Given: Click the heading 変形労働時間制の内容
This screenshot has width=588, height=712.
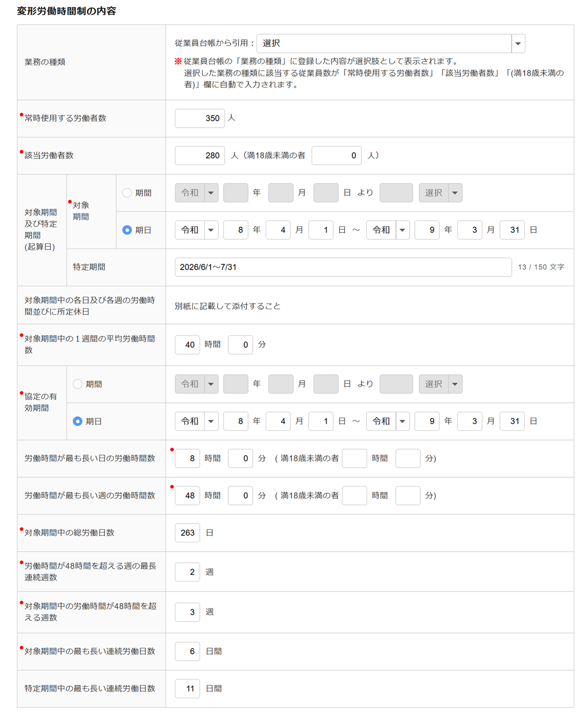Looking at the screenshot, I should point(67,11).
